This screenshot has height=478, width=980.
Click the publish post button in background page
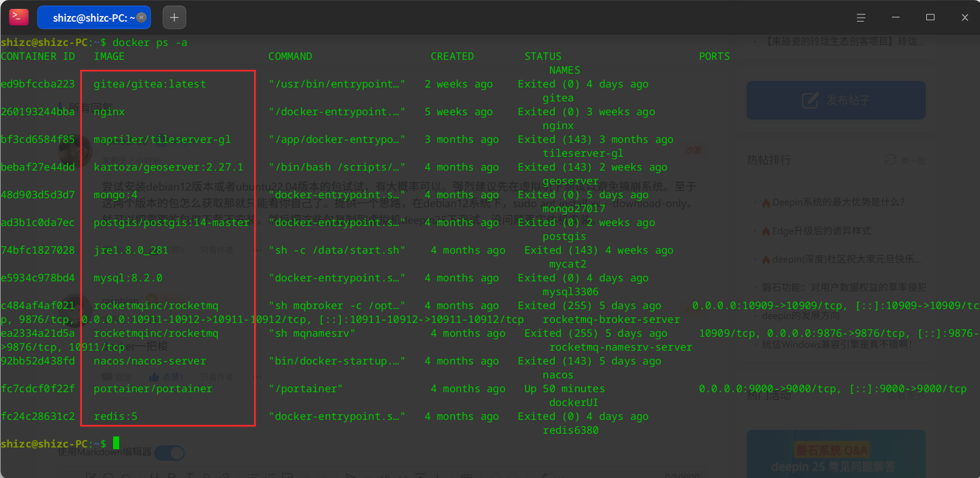click(836, 100)
